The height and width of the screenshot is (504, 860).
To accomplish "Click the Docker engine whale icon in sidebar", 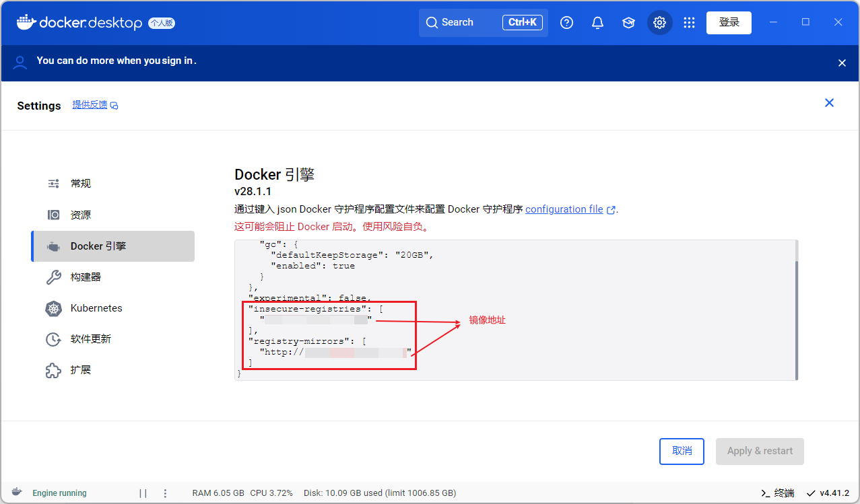I will (x=53, y=246).
